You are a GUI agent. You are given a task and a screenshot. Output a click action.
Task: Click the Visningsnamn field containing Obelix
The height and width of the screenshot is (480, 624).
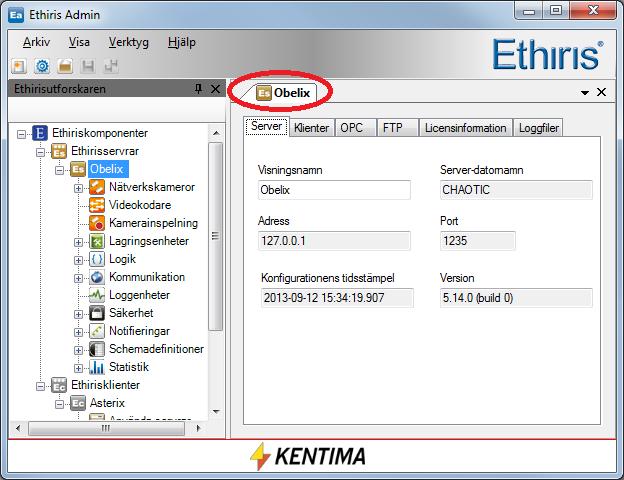click(x=334, y=190)
